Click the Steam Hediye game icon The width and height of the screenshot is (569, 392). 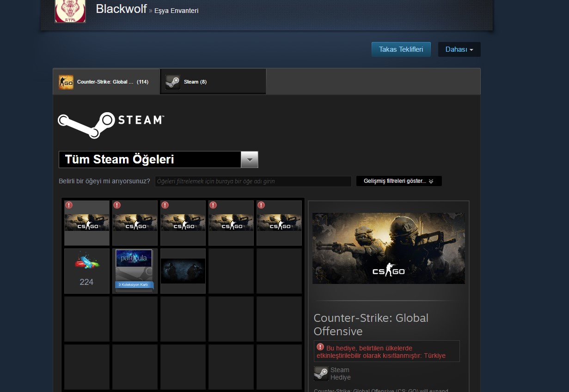pyautogui.click(x=321, y=374)
